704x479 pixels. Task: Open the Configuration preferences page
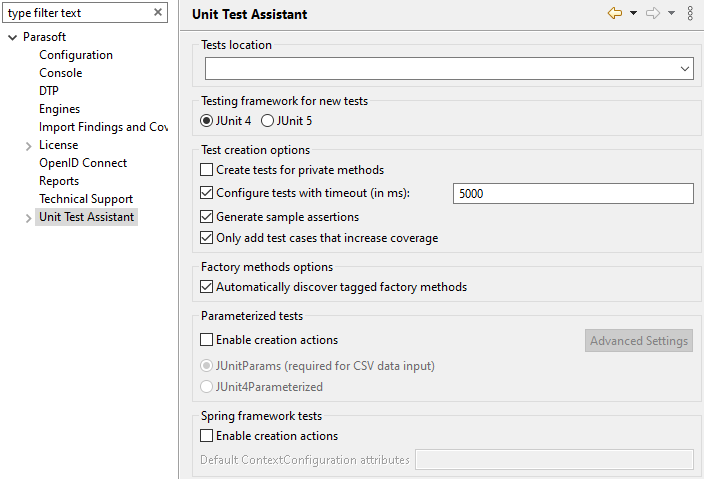[x=76, y=55]
